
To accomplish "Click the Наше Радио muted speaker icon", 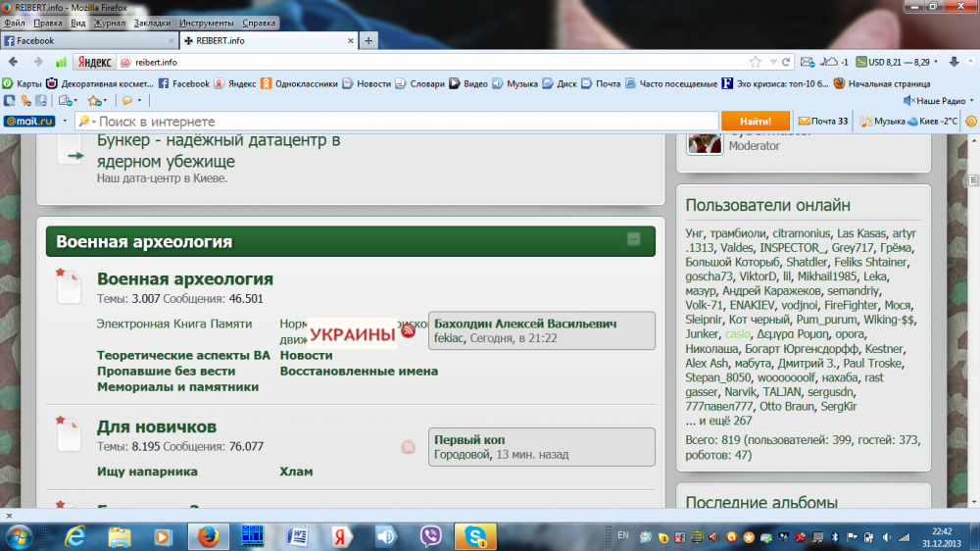I will (x=909, y=101).
